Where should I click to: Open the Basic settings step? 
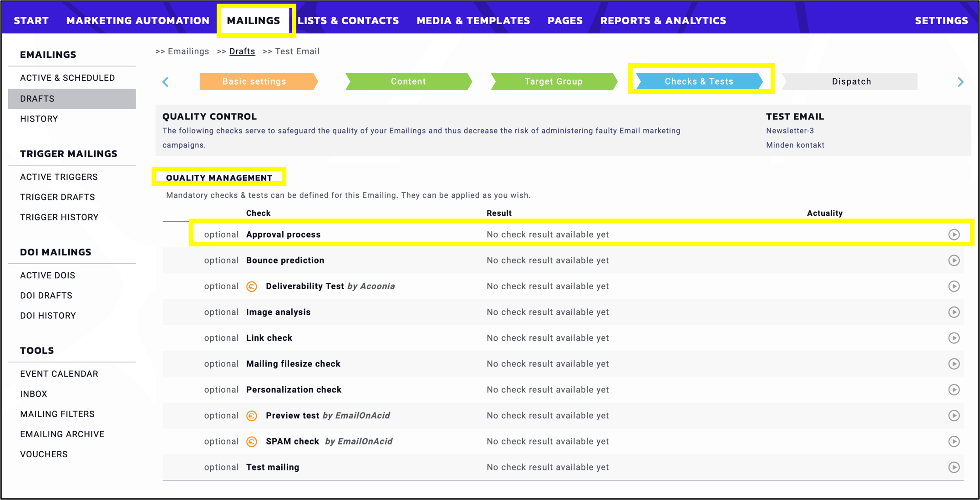(258, 82)
